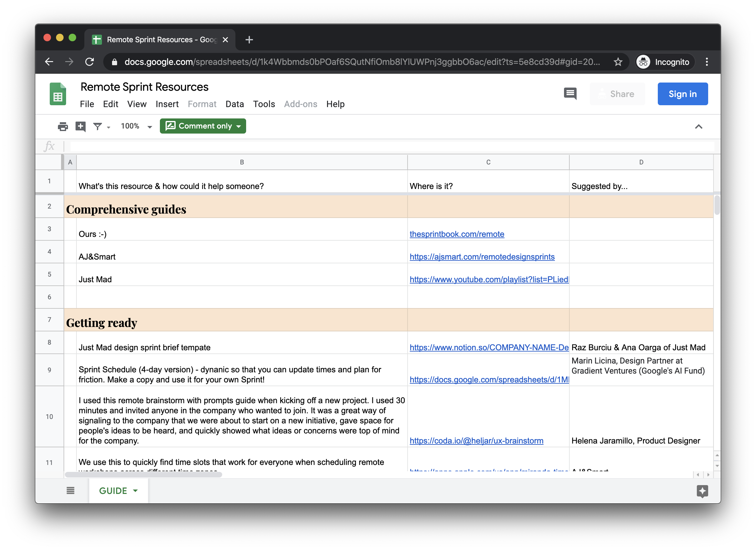
Task: Open the 100% zoom dropdown
Action: (136, 126)
